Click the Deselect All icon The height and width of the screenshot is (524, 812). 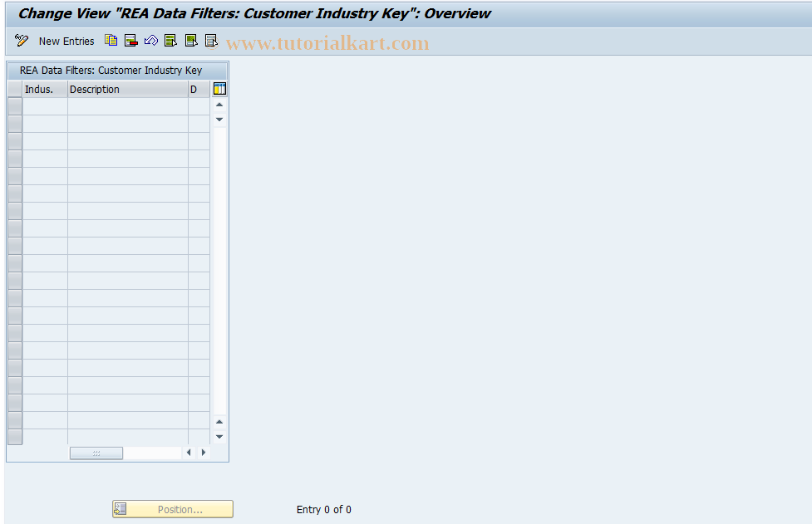click(x=211, y=41)
